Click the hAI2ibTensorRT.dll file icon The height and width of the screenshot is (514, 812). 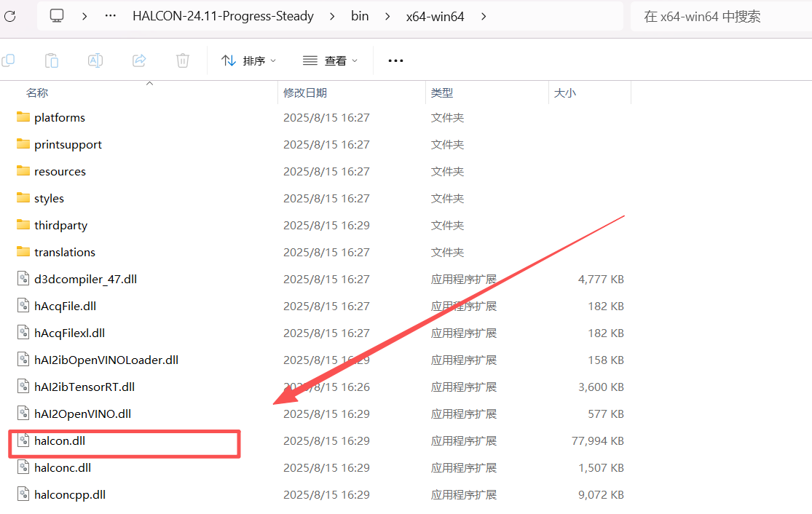point(23,386)
